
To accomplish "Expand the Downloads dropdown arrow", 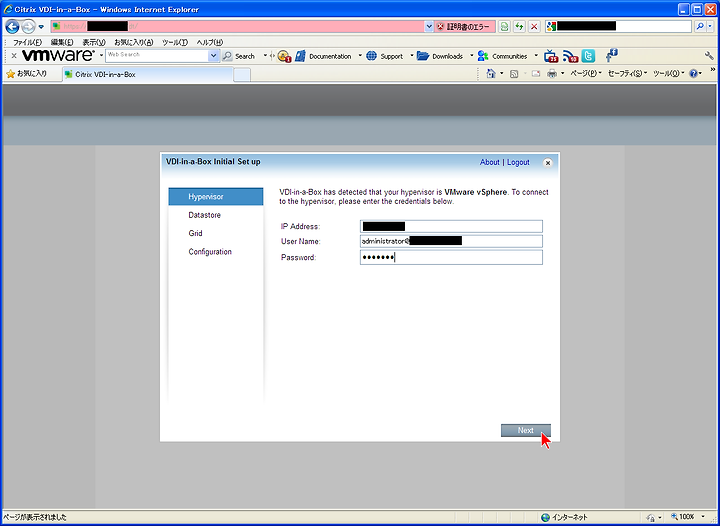I will tap(471, 56).
